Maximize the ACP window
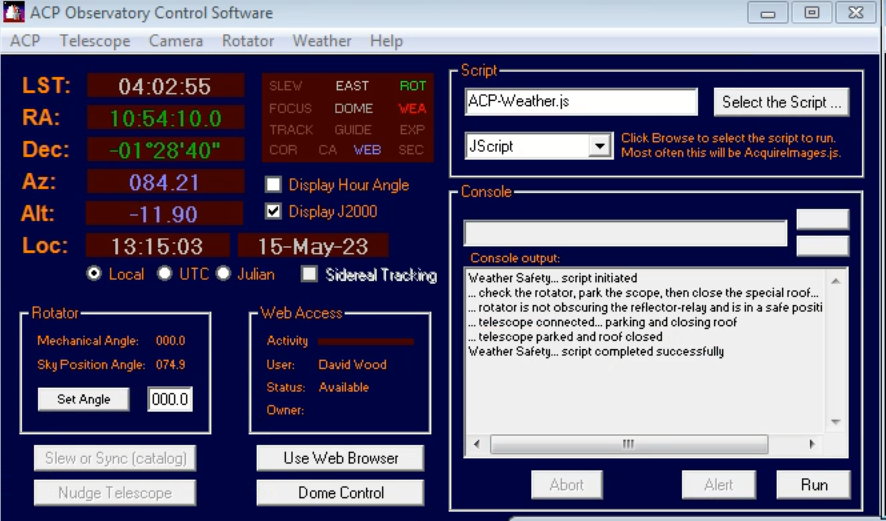The height and width of the screenshot is (521, 886). 812,12
